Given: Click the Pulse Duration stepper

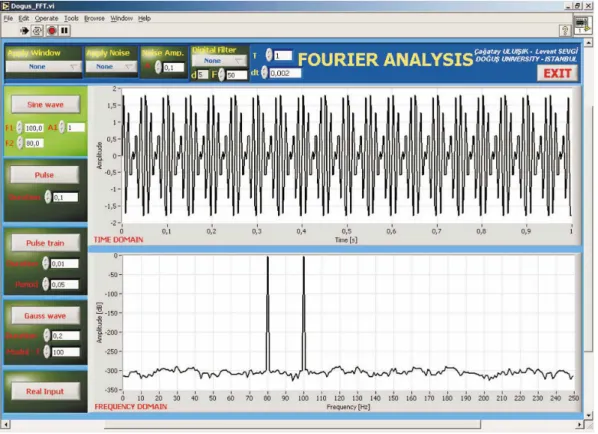Looking at the screenshot, I should click(x=48, y=197).
